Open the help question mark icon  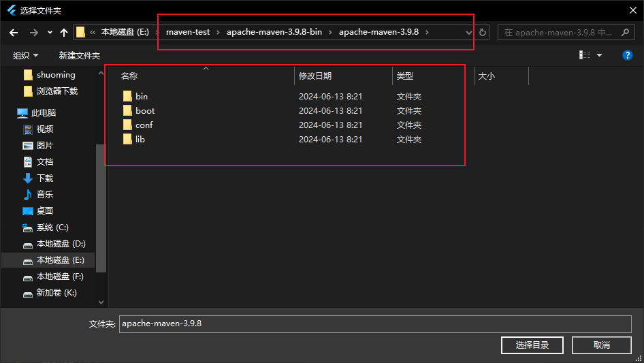click(628, 55)
